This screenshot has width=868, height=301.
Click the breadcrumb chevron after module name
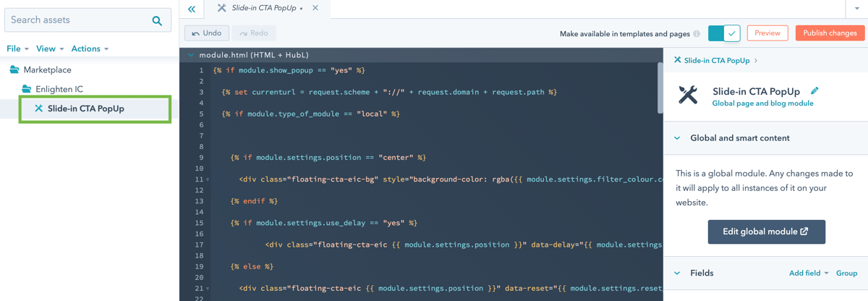point(756,61)
